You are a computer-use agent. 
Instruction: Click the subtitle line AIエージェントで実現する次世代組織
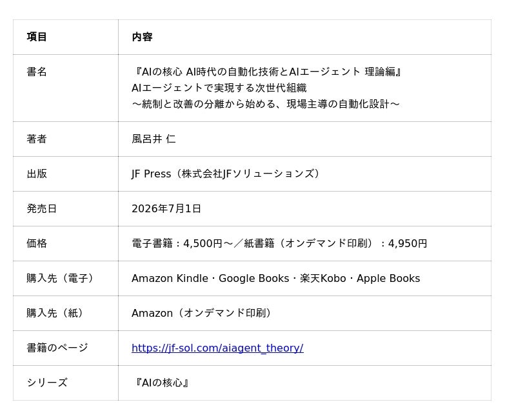219,88
